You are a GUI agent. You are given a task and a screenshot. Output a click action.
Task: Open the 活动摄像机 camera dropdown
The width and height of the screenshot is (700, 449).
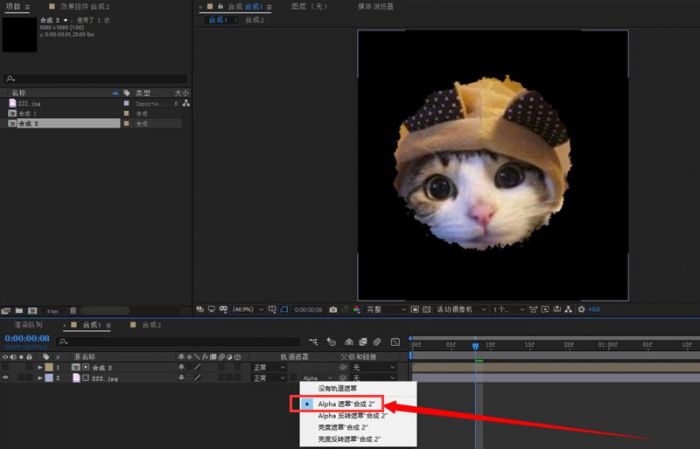tap(459, 310)
